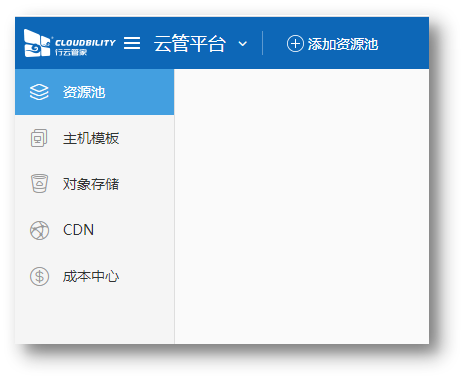The image size is (466, 381).
Task: Expand the 云管平台 dropdown chevron
Action: 243,44
